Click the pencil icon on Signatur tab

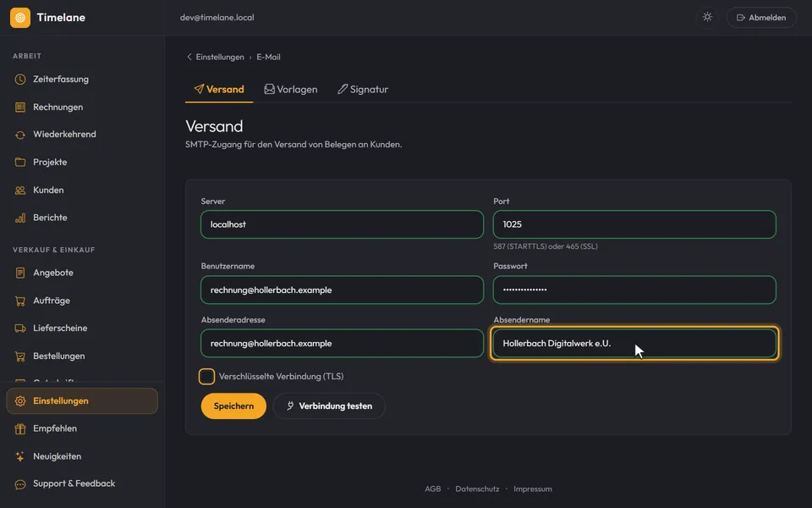[x=343, y=89]
